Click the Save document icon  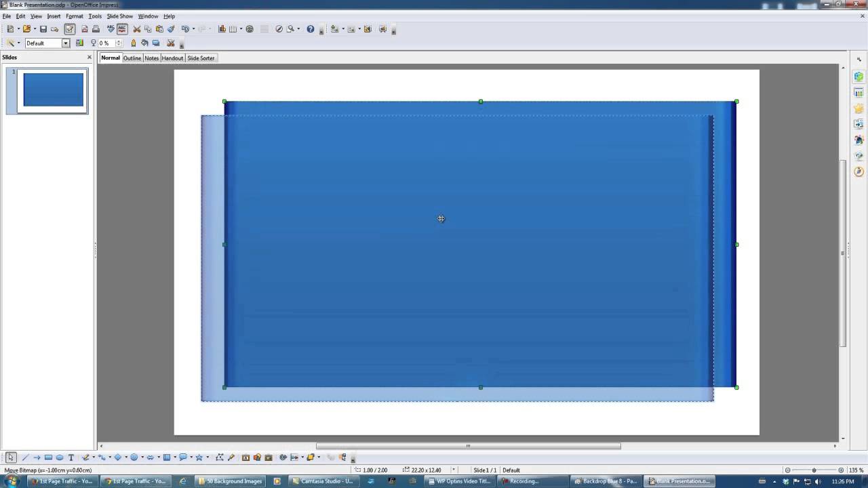tap(43, 29)
